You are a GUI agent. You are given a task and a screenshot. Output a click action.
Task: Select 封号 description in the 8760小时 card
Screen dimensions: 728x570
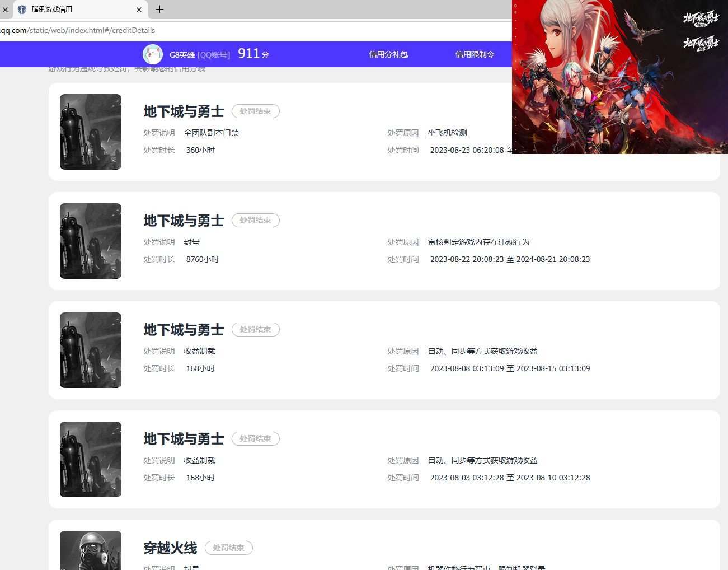(192, 242)
